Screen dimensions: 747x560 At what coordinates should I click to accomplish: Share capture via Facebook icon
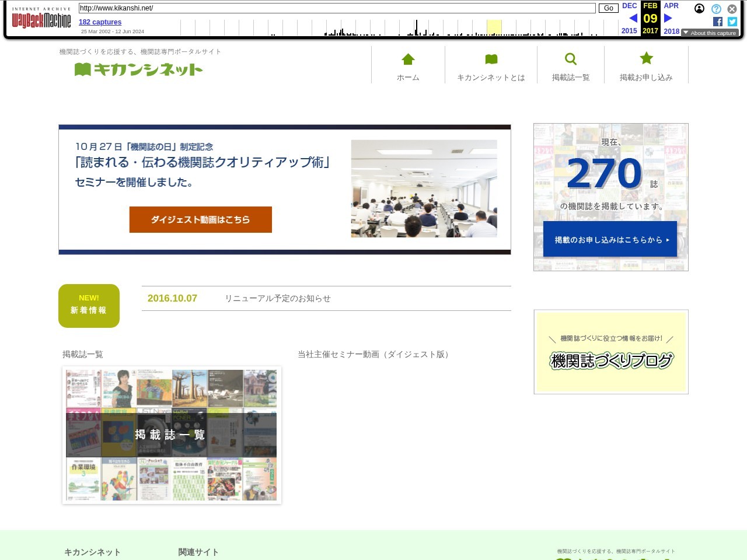(x=717, y=22)
